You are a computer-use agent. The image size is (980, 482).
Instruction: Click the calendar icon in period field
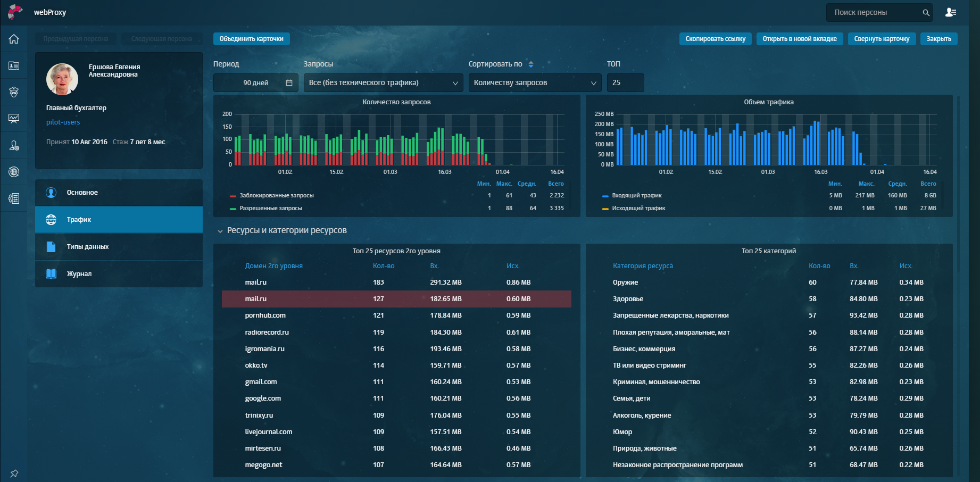289,83
